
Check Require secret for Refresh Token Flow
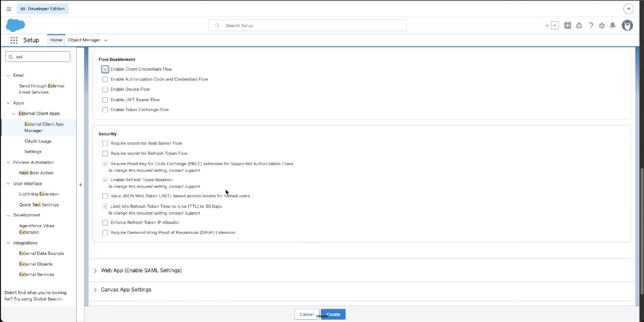click(x=105, y=153)
